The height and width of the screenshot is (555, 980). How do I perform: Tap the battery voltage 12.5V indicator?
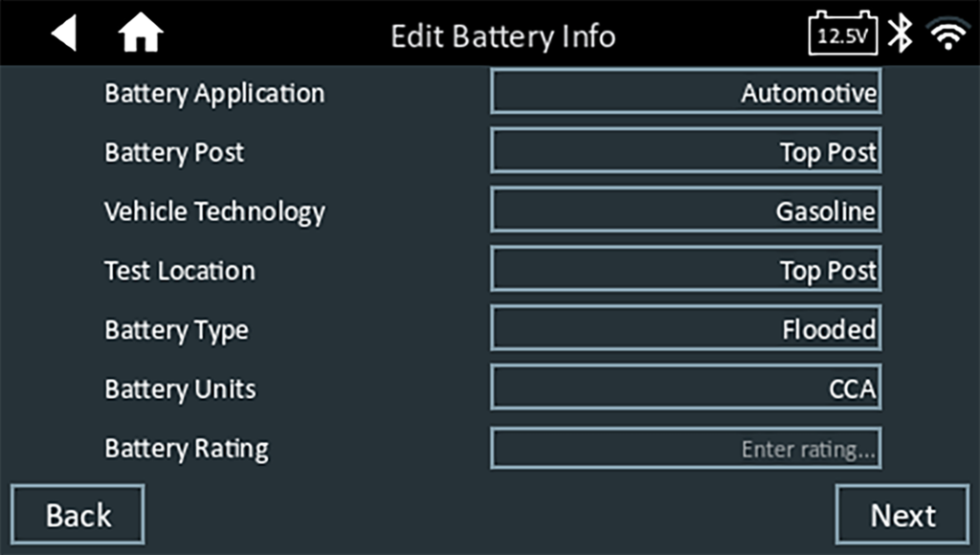click(842, 34)
